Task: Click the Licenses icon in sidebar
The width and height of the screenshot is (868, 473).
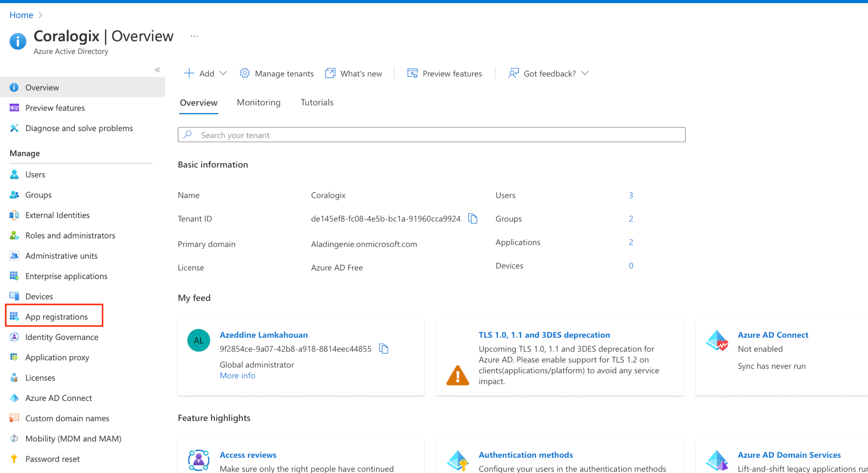Action: [14, 378]
